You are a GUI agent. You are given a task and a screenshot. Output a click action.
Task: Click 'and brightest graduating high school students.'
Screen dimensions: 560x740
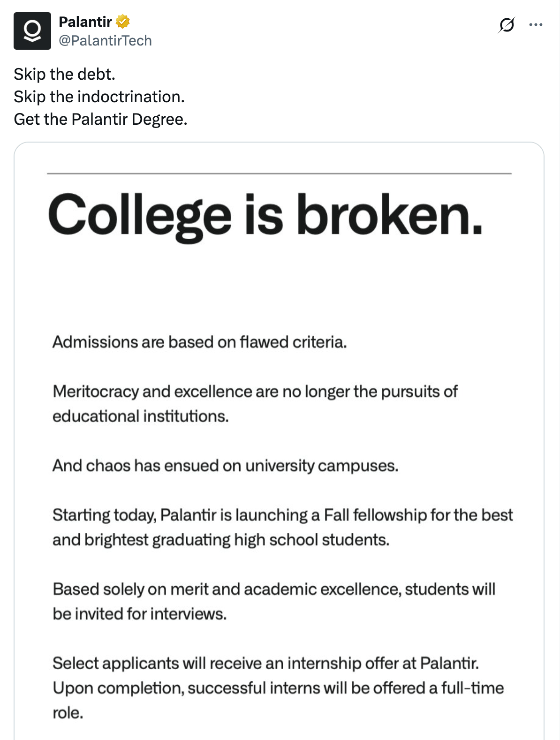(x=221, y=540)
